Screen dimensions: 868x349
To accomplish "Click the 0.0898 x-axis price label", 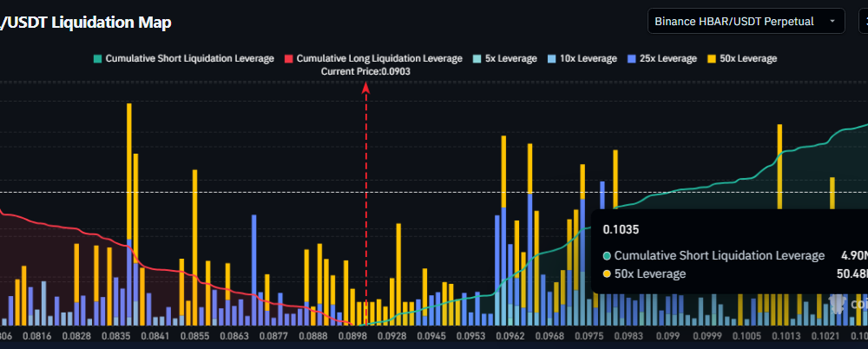I will 354,335.
